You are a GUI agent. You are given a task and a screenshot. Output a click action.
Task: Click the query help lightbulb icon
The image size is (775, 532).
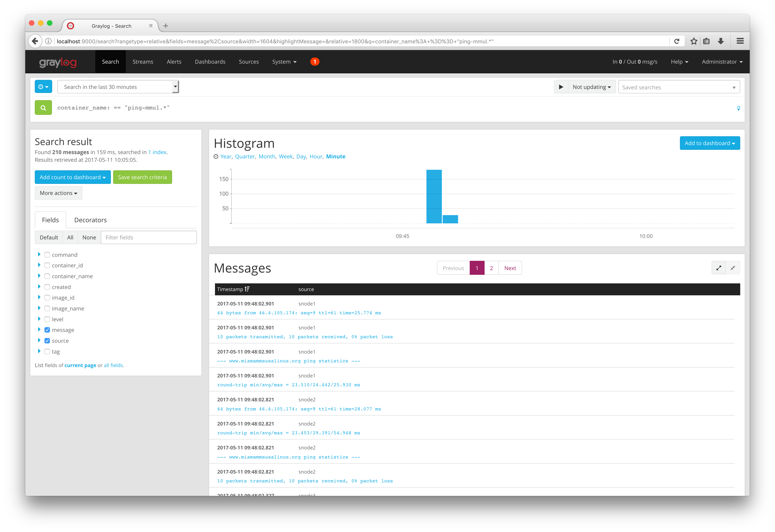click(738, 108)
